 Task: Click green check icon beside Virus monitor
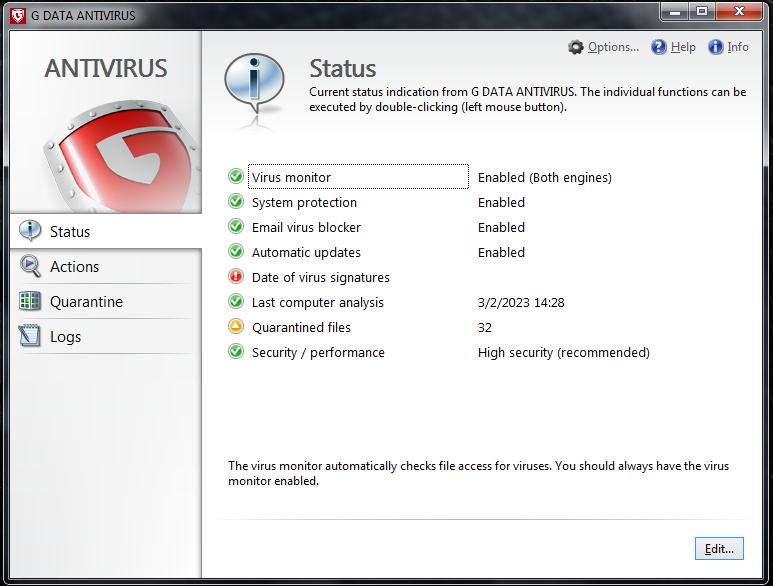(236, 176)
